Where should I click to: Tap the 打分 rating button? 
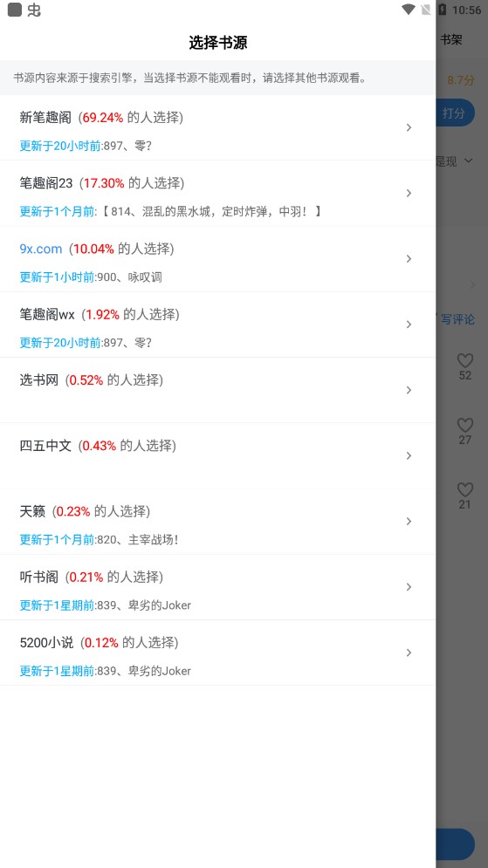[454, 113]
